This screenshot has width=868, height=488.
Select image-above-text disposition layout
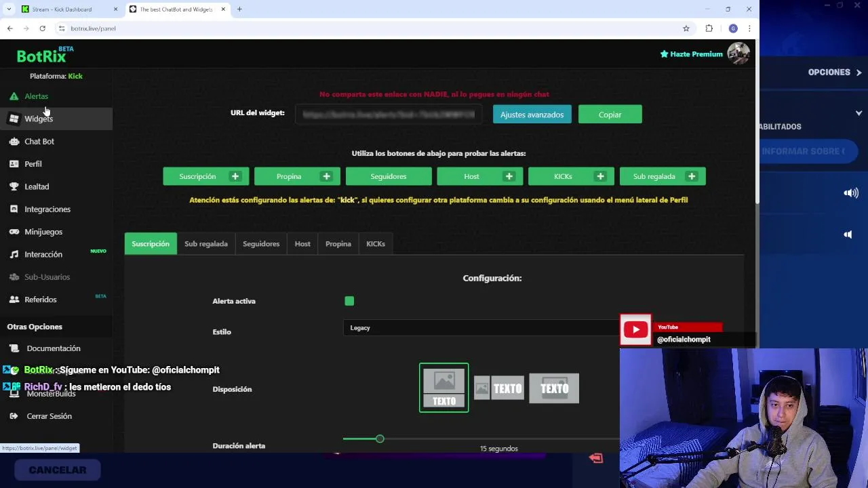point(444,388)
